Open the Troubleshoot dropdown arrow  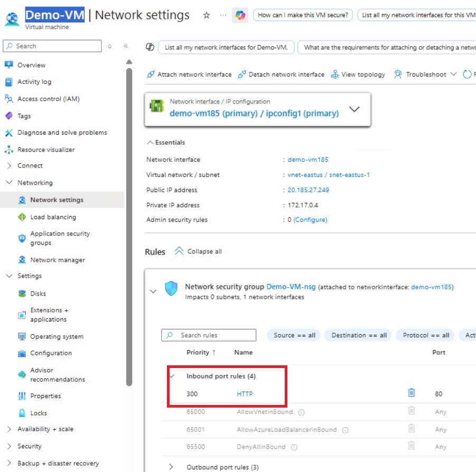pyautogui.click(x=453, y=74)
